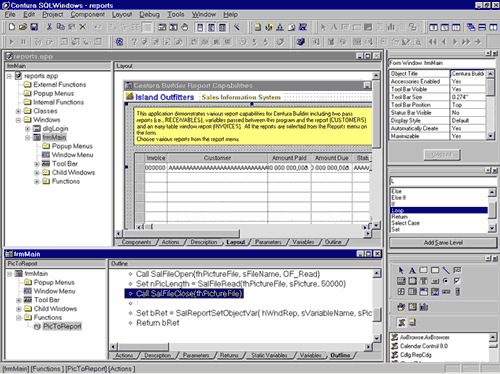Switch to Components tab in reports.app window
500x374 pixels.
[136, 242]
